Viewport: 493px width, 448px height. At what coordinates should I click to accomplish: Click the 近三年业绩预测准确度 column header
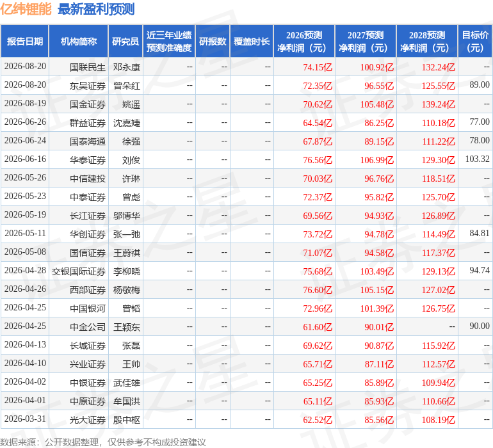(x=169, y=41)
